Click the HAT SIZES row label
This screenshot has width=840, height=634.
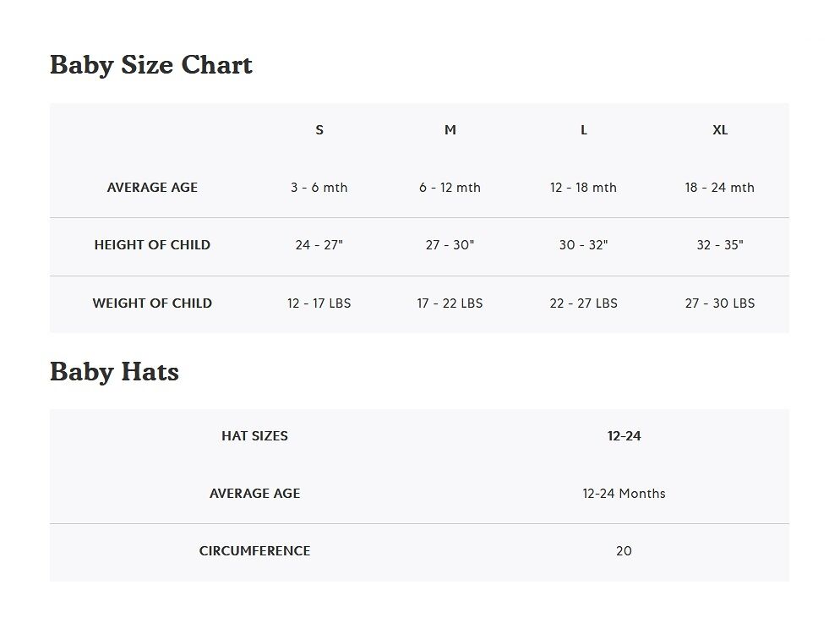point(254,436)
